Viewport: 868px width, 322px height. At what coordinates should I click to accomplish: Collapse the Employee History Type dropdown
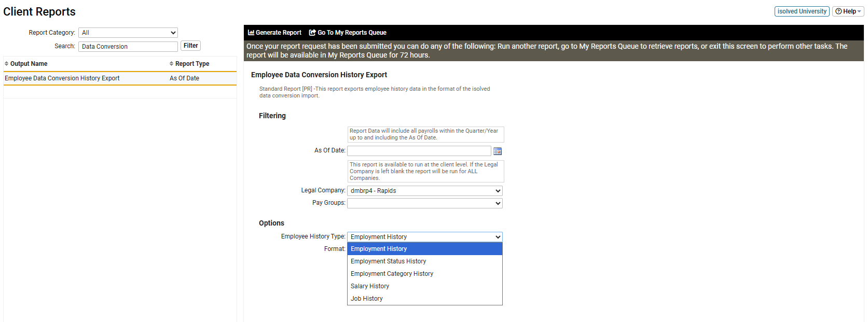point(424,237)
